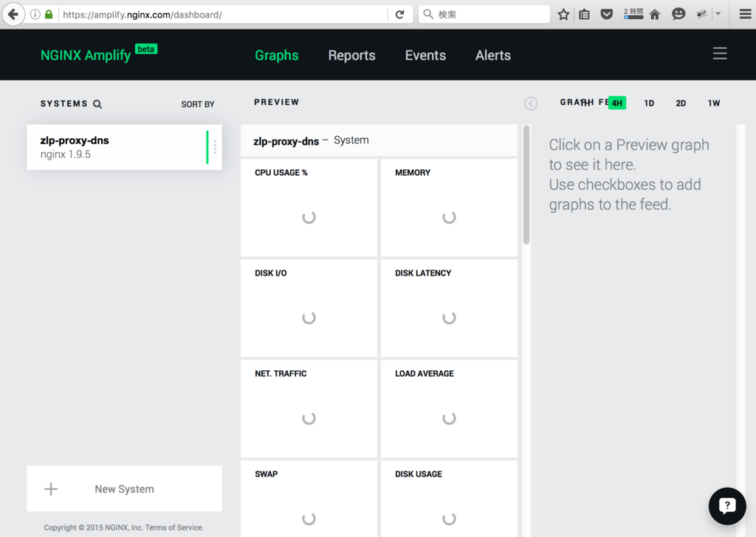This screenshot has width=756, height=537.
Task: Search systems using magnifier icon
Action: (97, 104)
